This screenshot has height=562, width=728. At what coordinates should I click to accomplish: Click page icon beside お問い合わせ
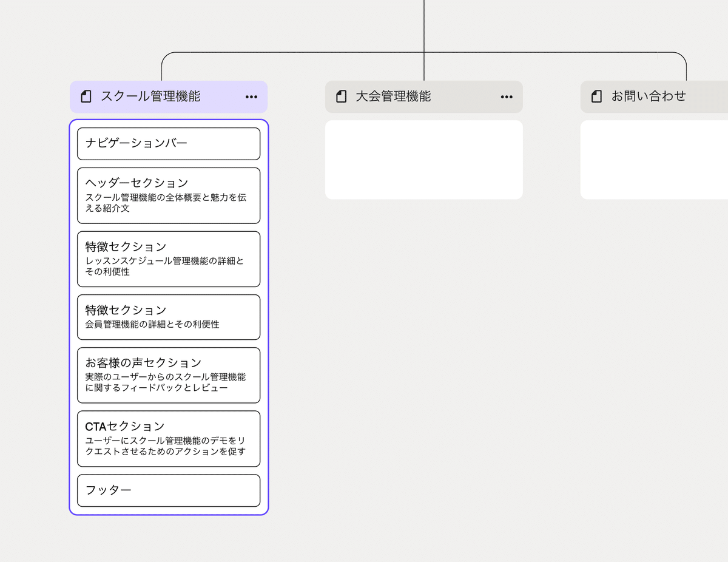(597, 96)
